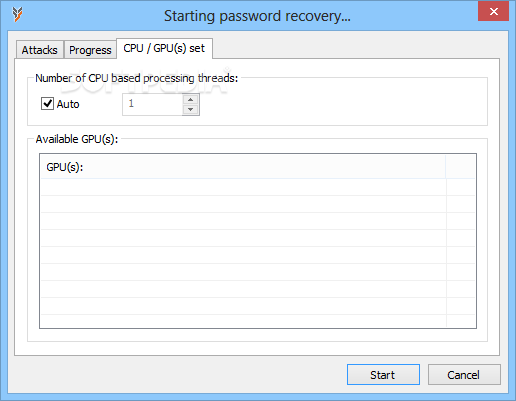This screenshot has height=401, width=516.
Task: Select the bottom row of the GPU list
Action: [x=258, y=321]
